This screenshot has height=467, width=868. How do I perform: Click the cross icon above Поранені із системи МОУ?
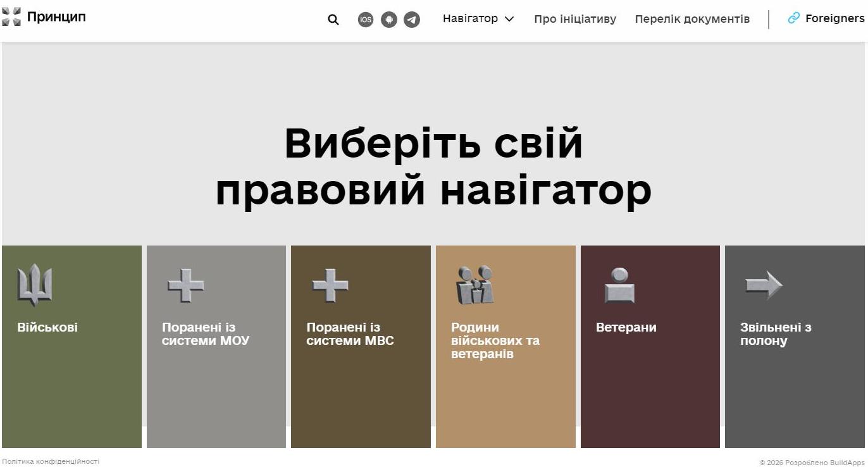(x=186, y=285)
